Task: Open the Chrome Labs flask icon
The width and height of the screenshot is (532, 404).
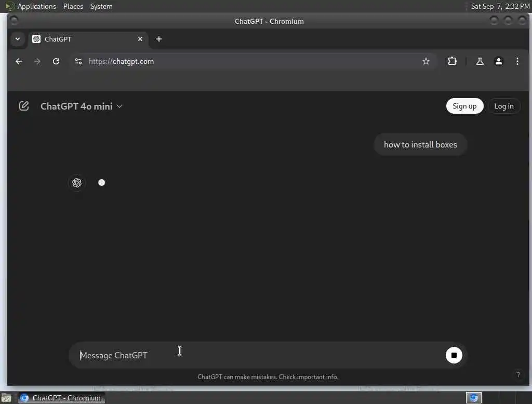Action: (x=480, y=61)
